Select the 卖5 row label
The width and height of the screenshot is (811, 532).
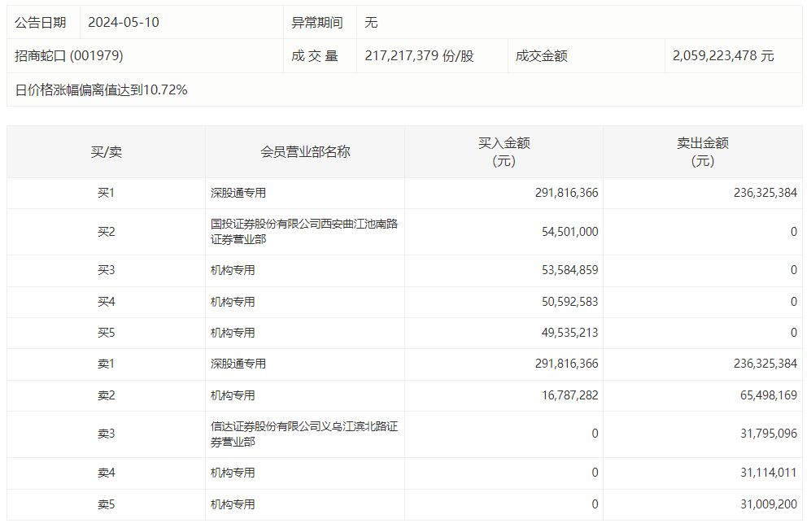pos(106,504)
